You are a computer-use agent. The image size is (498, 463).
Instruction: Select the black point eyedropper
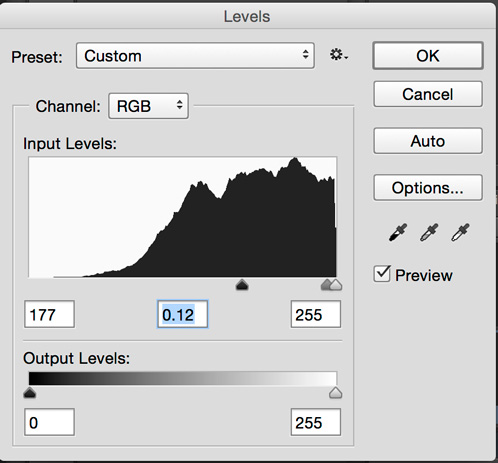[398, 232]
